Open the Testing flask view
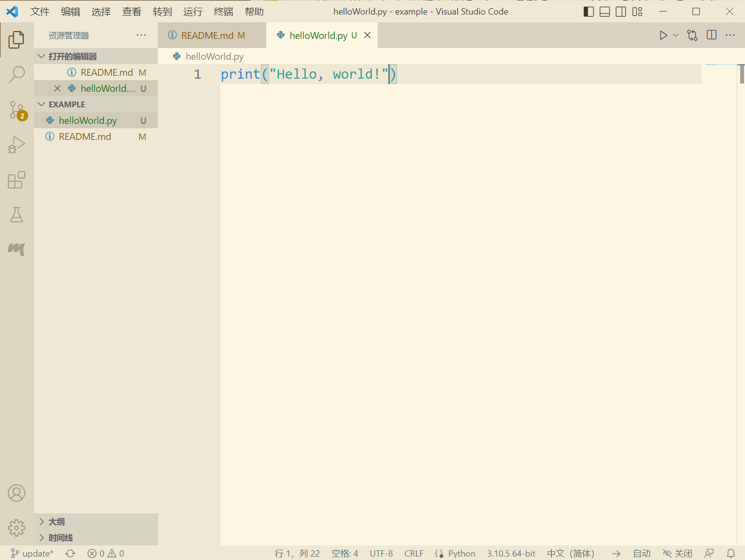The width and height of the screenshot is (745, 560). [x=17, y=215]
